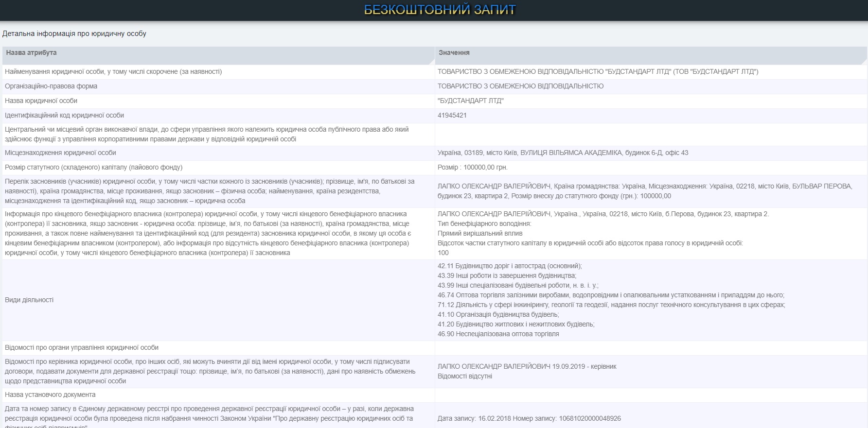Image resolution: width=868 pixels, height=428 pixels.
Task: Click activity 71.12 engineering and geology line
Action: coord(611,305)
